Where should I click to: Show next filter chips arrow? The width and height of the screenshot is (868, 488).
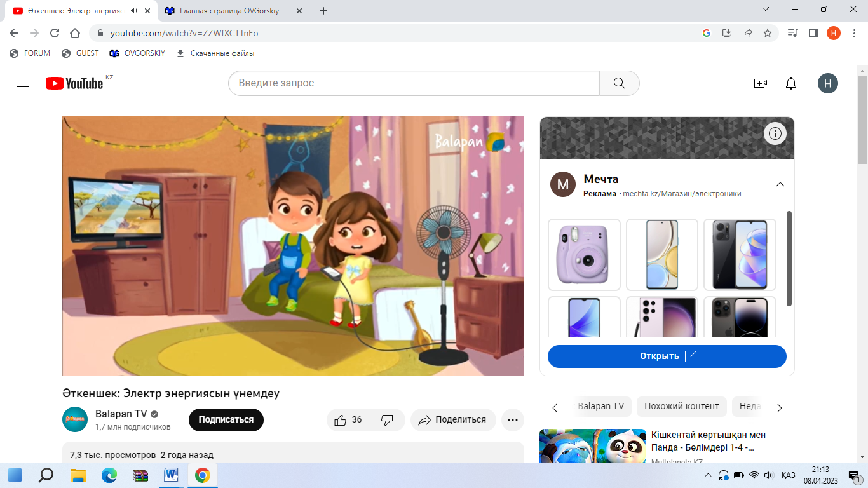click(780, 408)
